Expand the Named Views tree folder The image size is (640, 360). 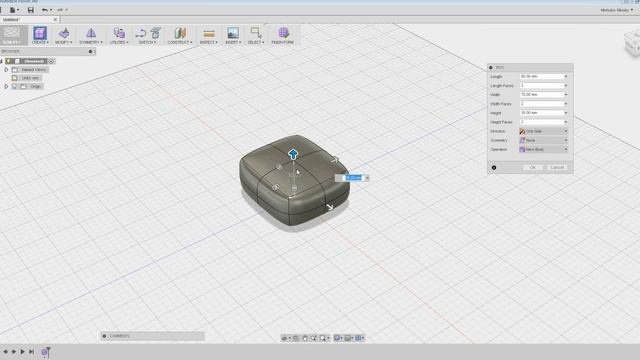click(6, 70)
